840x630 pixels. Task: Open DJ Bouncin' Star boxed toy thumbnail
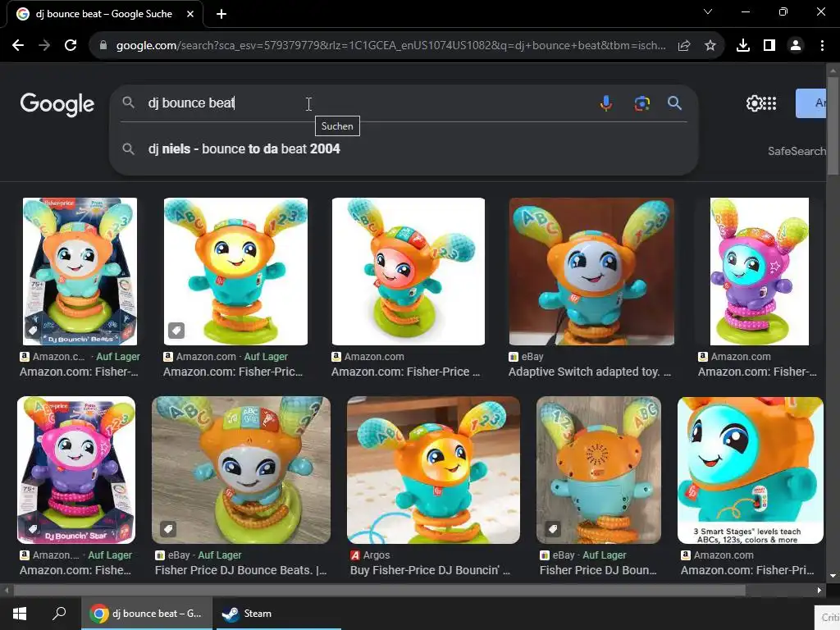[x=76, y=470]
